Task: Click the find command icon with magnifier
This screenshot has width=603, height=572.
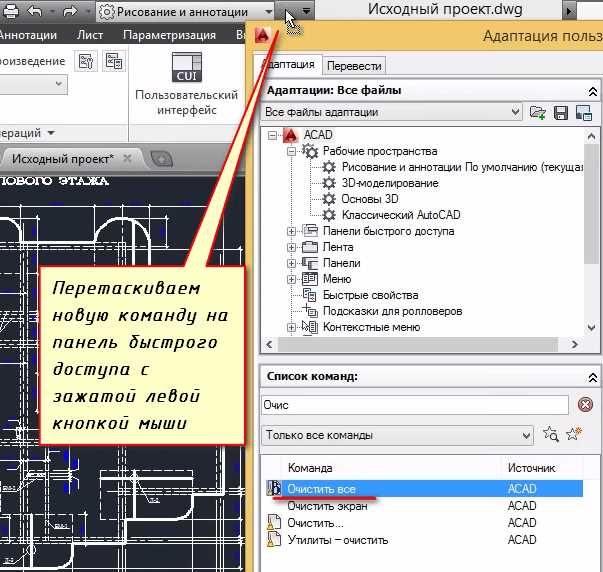Action: click(x=550, y=435)
